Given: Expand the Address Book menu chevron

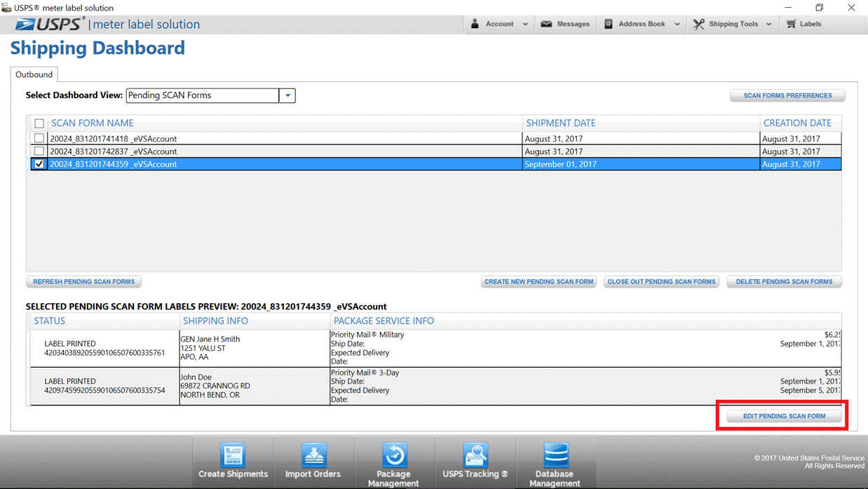Looking at the screenshot, I should pyautogui.click(x=677, y=24).
